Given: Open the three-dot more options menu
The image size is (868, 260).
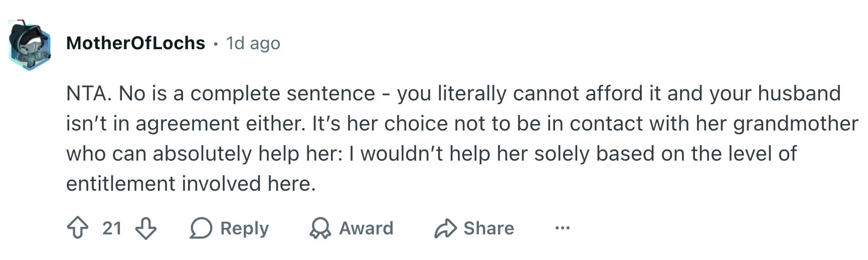Looking at the screenshot, I should click(x=563, y=228).
